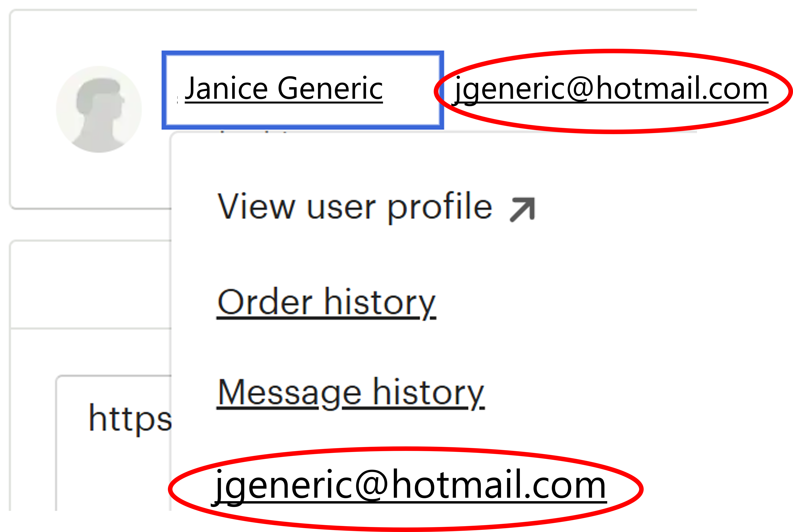Click the diagonal arrow icon in the menu

(522, 209)
